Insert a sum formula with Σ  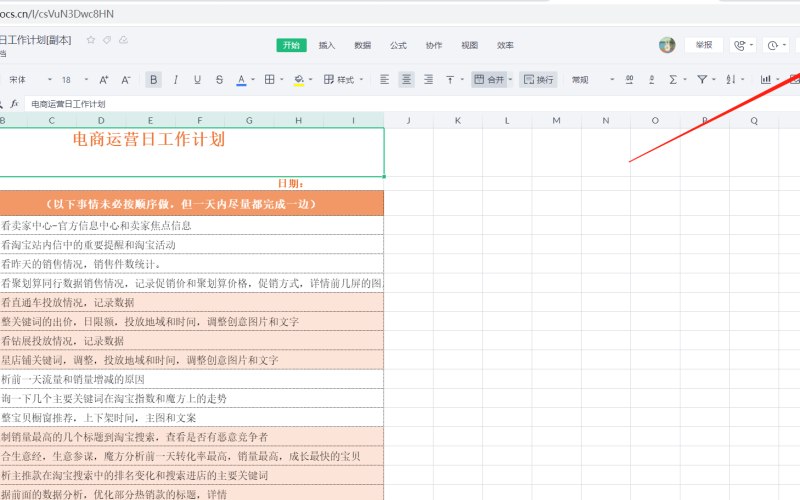pos(673,80)
